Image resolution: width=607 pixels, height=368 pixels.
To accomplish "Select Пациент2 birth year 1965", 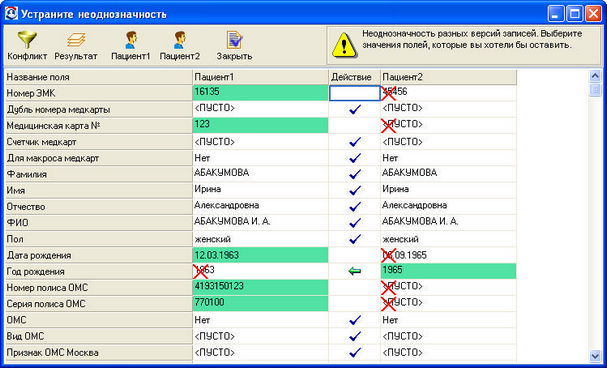I will (448, 271).
